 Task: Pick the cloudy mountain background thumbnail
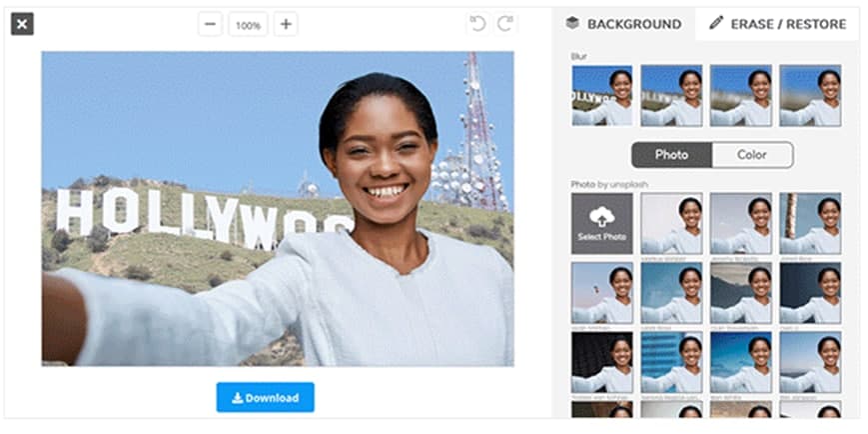coord(741,293)
